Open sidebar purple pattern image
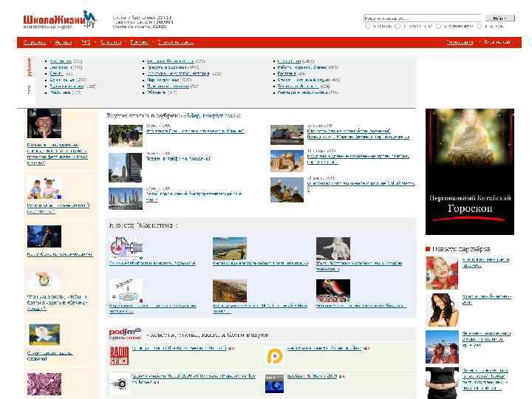 pyautogui.click(x=44, y=384)
